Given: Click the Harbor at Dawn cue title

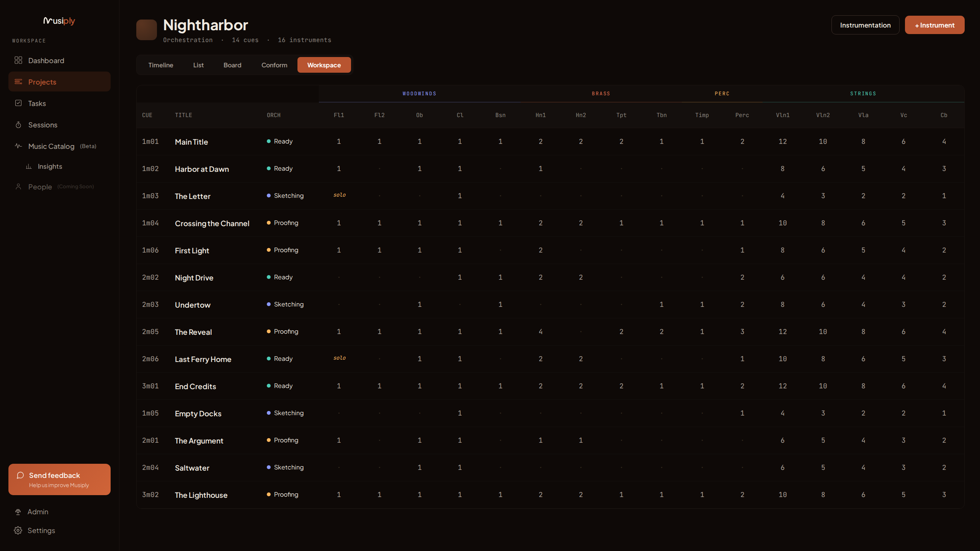Looking at the screenshot, I should [202, 169].
